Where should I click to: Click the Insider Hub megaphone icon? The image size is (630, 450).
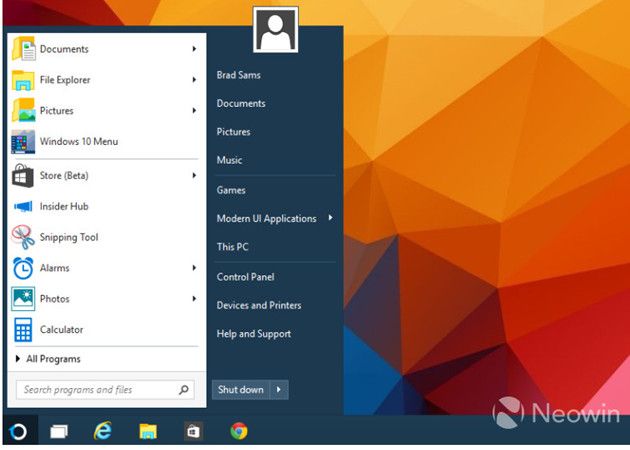(23, 206)
